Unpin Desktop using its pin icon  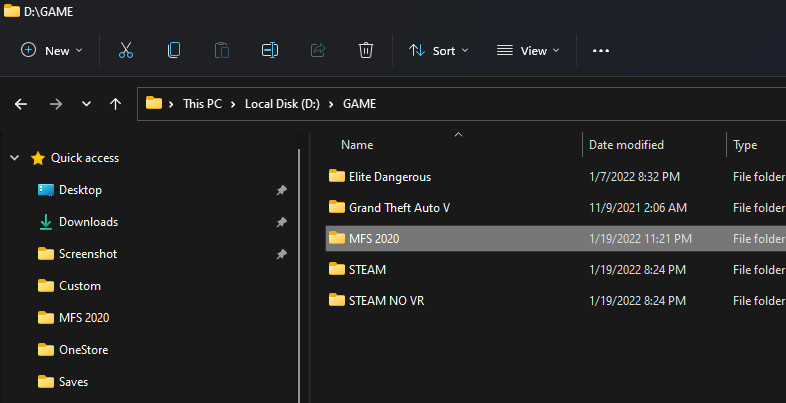click(x=280, y=190)
